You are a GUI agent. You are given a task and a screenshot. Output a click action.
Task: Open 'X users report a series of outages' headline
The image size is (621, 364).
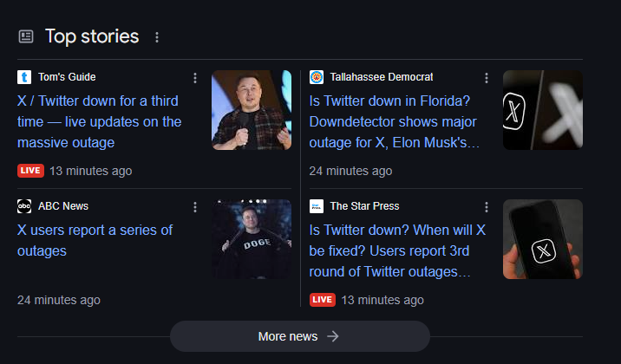tap(95, 240)
